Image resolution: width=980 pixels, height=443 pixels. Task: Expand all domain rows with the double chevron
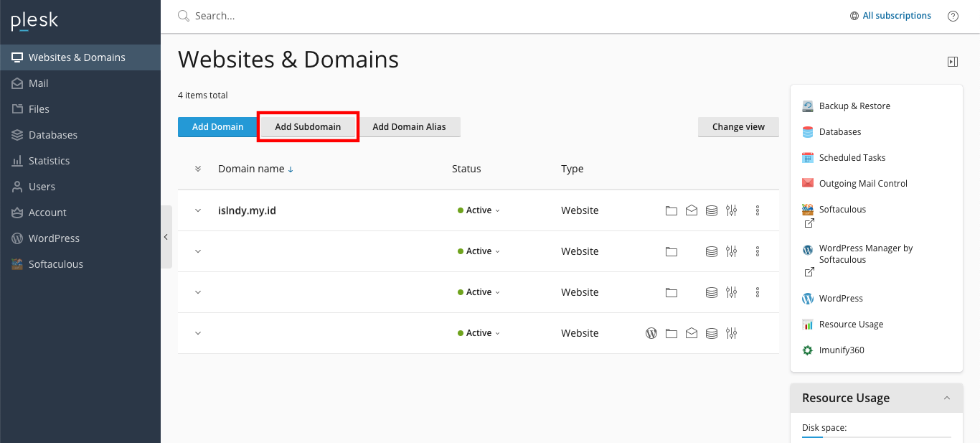pos(198,169)
